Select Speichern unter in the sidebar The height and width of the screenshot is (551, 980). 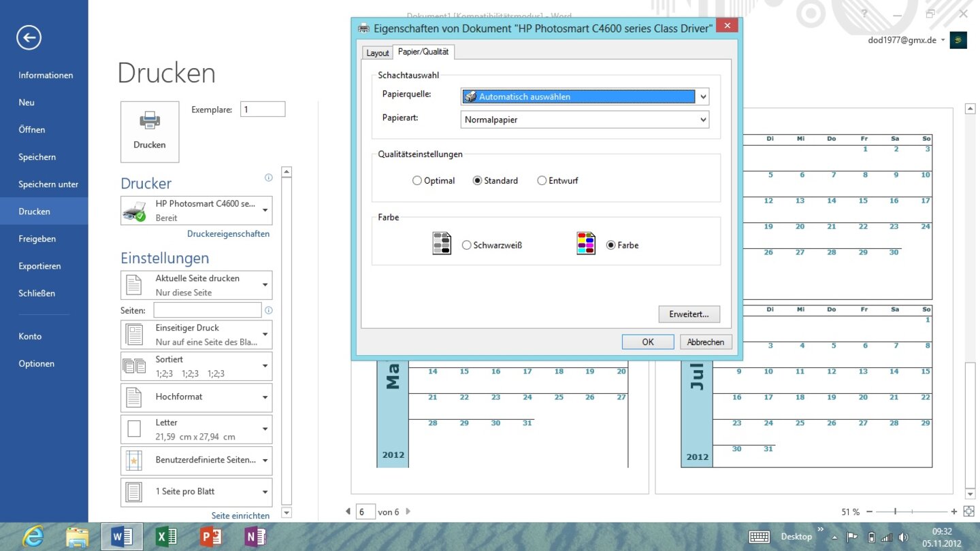click(x=48, y=184)
